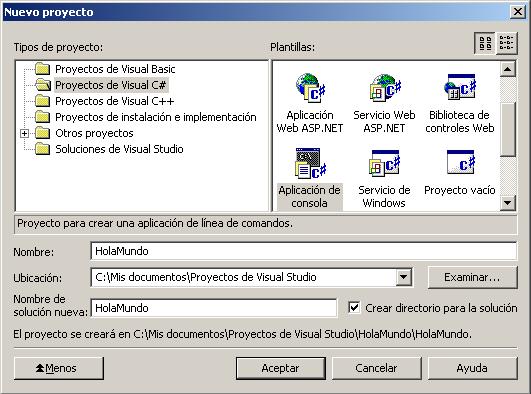The width and height of the screenshot is (531, 394).
Task: Open the Ubicación dropdown arrow
Action: [x=403, y=277]
